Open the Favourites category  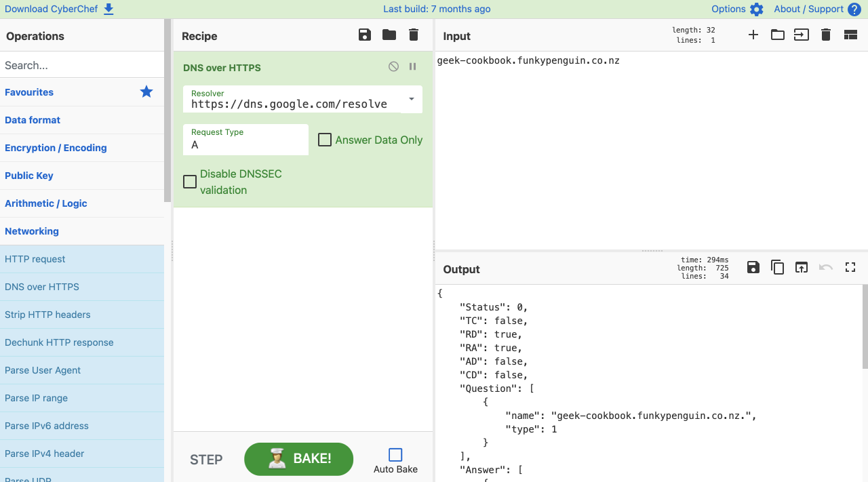pyautogui.click(x=31, y=92)
